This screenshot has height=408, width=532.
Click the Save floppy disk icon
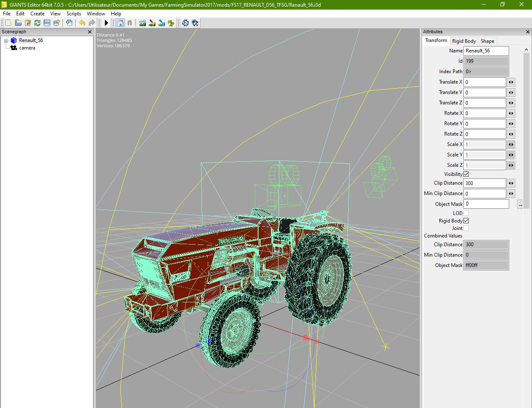click(x=47, y=23)
